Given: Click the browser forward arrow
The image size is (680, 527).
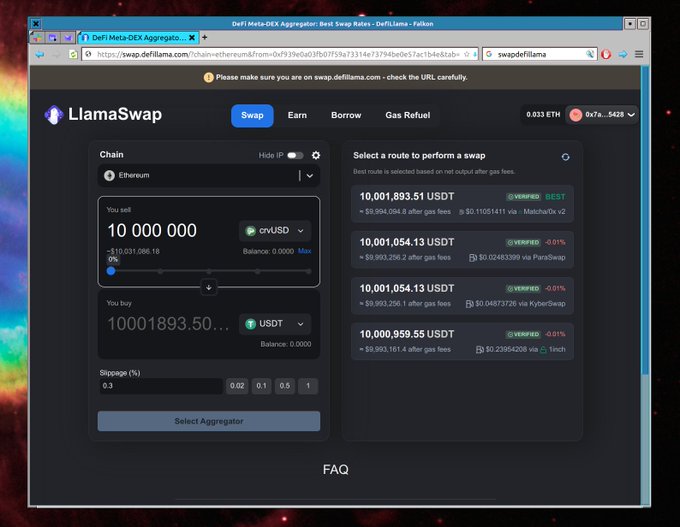Looking at the screenshot, I should (x=56, y=54).
